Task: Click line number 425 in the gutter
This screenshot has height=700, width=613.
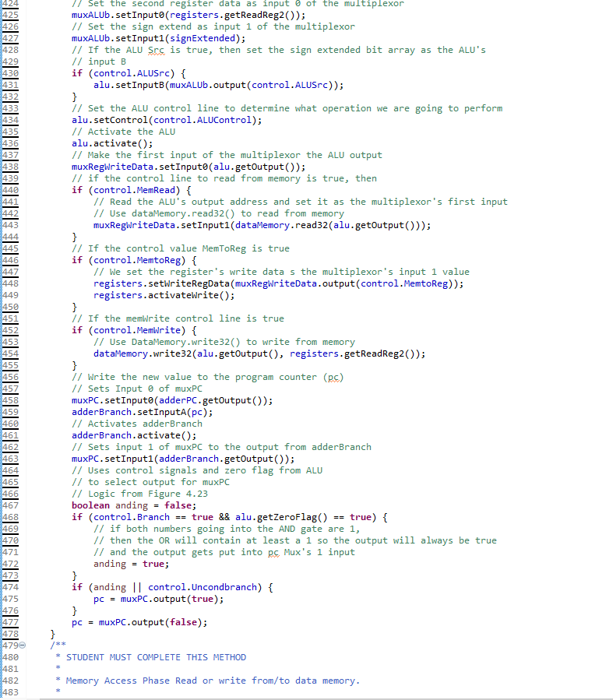Action: 10,15
